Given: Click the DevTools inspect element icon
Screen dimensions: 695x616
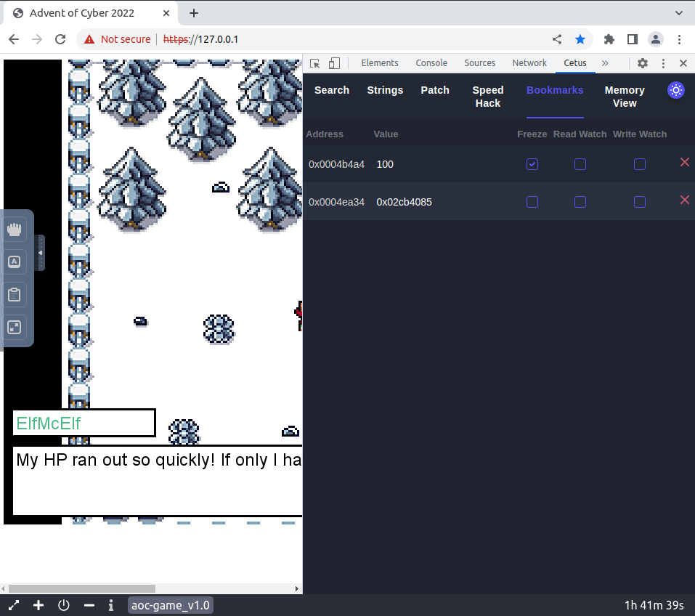Looking at the screenshot, I should coord(315,63).
